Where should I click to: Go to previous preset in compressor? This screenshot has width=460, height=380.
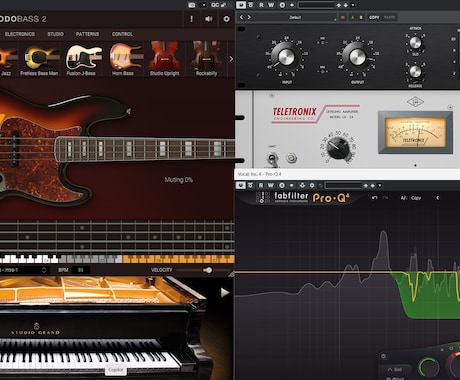pos(242,17)
